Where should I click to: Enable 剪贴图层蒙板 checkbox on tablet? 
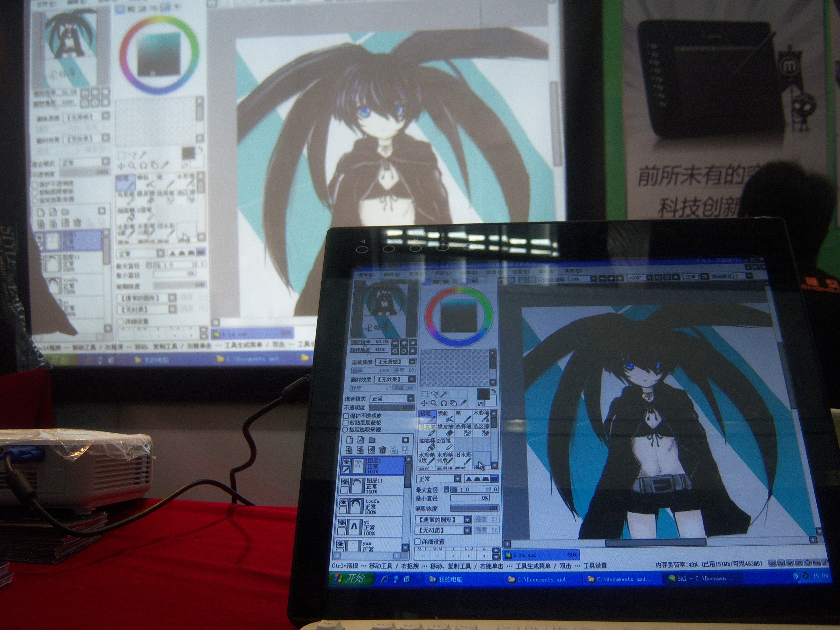(346, 423)
